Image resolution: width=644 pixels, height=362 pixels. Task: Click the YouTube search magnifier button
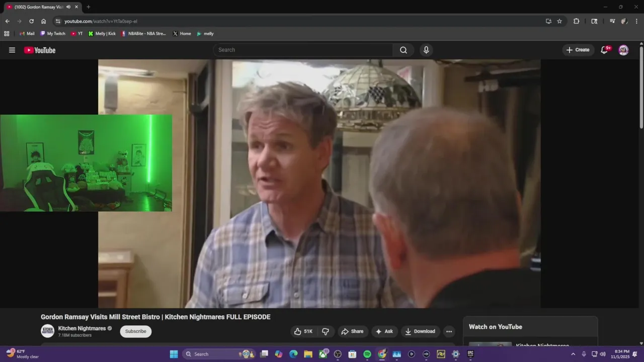click(404, 50)
